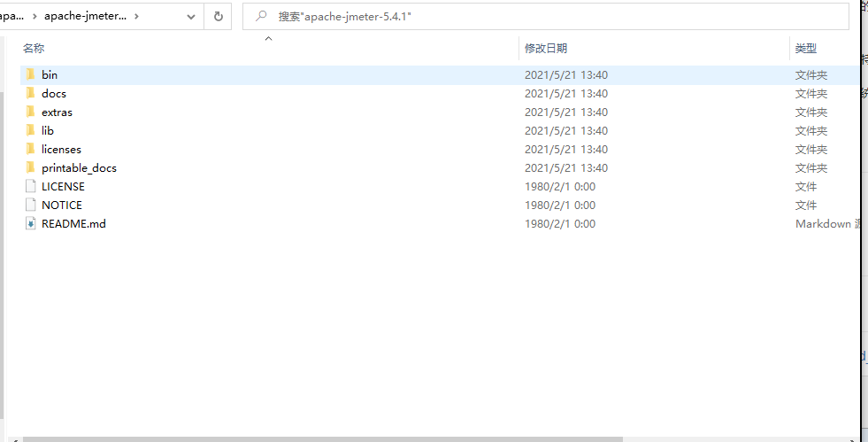
Task: Click the NOTICE file icon
Action: 30,205
